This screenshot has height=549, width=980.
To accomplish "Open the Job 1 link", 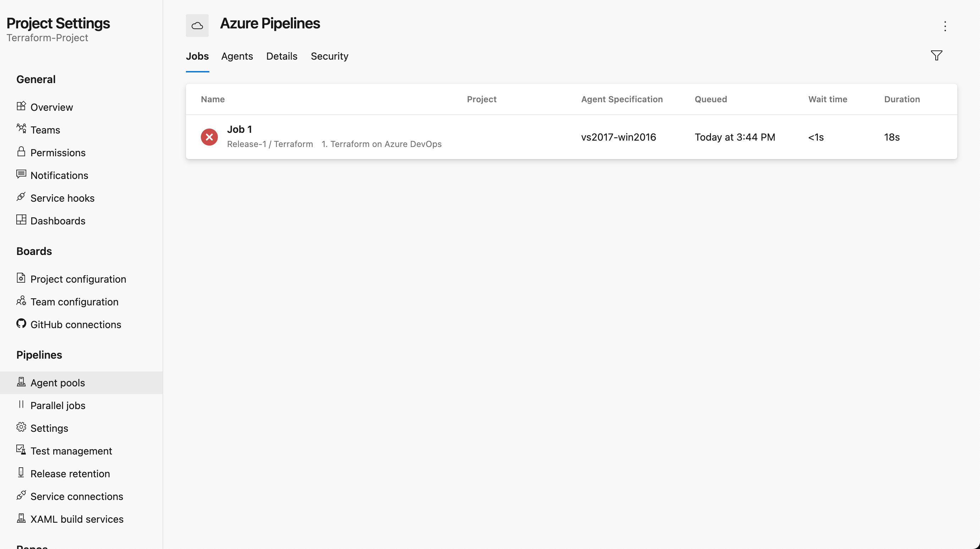I will [239, 130].
